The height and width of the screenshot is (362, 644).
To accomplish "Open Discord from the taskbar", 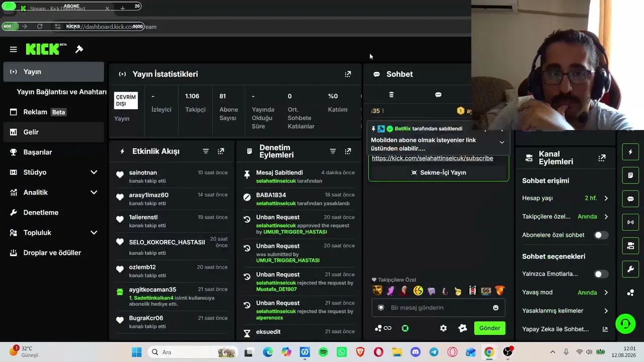I will click(x=416, y=352).
